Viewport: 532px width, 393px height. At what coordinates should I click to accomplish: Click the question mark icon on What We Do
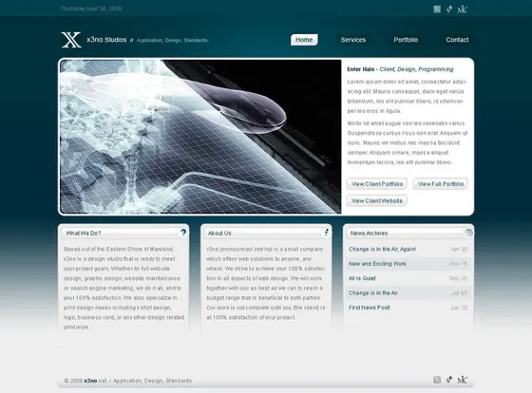(x=183, y=233)
